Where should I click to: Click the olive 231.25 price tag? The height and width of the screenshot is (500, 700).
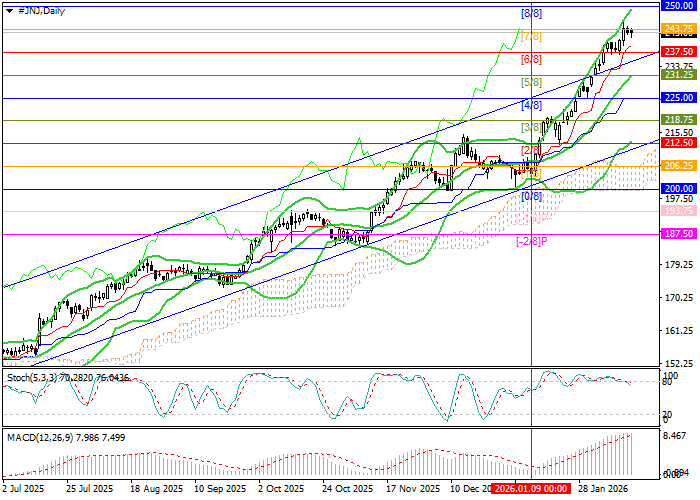pyautogui.click(x=679, y=74)
